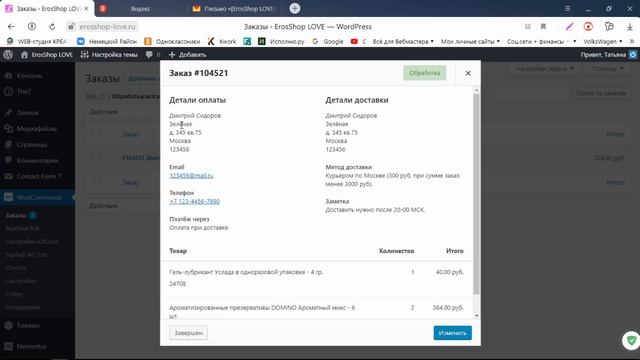Open Немецкий Район bookmark
This screenshot has width=640, height=360.
[107, 41]
